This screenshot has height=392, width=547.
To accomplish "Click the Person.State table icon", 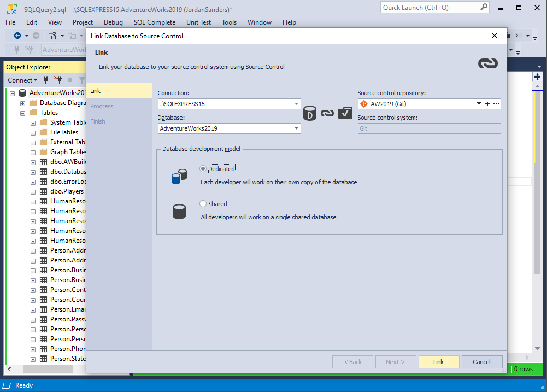I will pyautogui.click(x=44, y=359).
